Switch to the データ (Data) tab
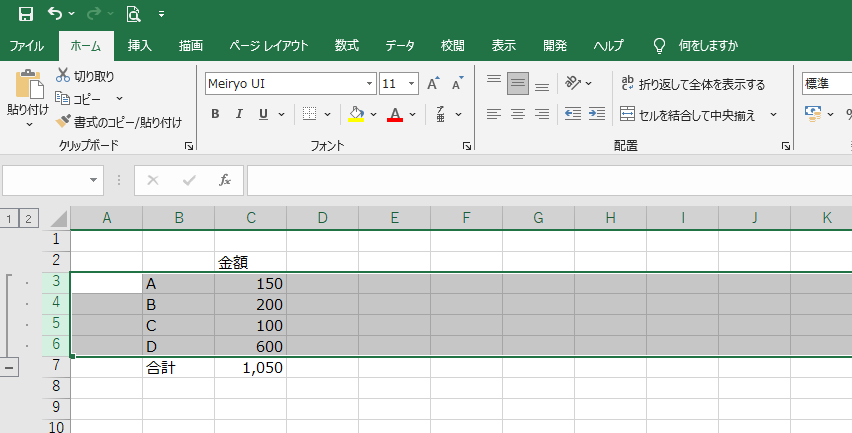 [x=400, y=45]
